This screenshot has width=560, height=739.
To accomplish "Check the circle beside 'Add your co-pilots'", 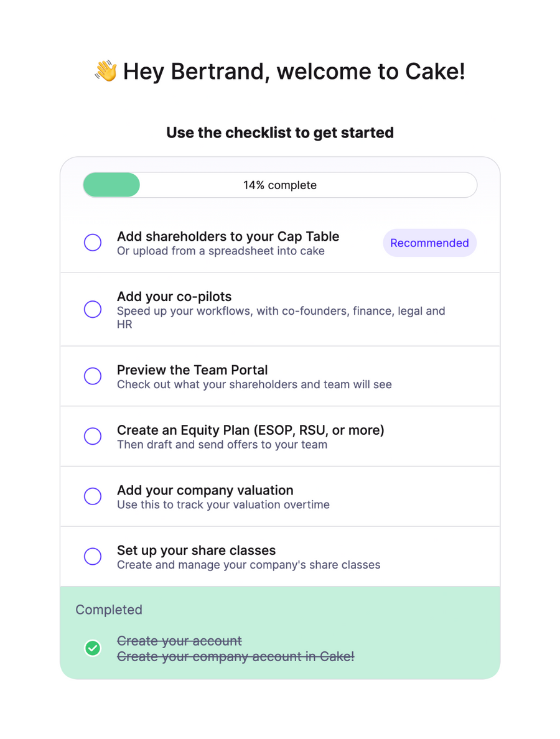I will click(92, 309).
